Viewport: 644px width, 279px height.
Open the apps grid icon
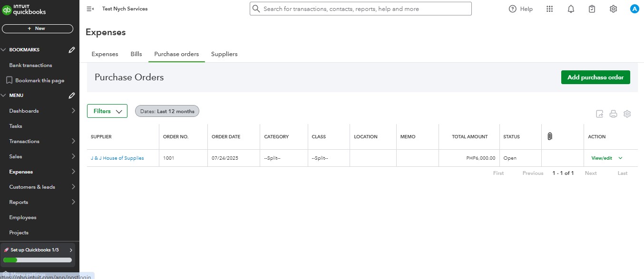tap(550, 9)
